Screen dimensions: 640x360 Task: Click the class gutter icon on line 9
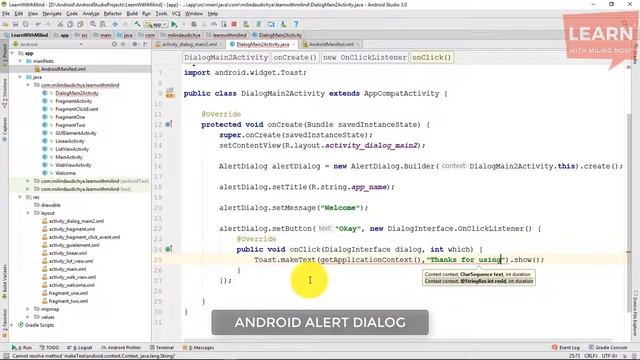(170, 93)
